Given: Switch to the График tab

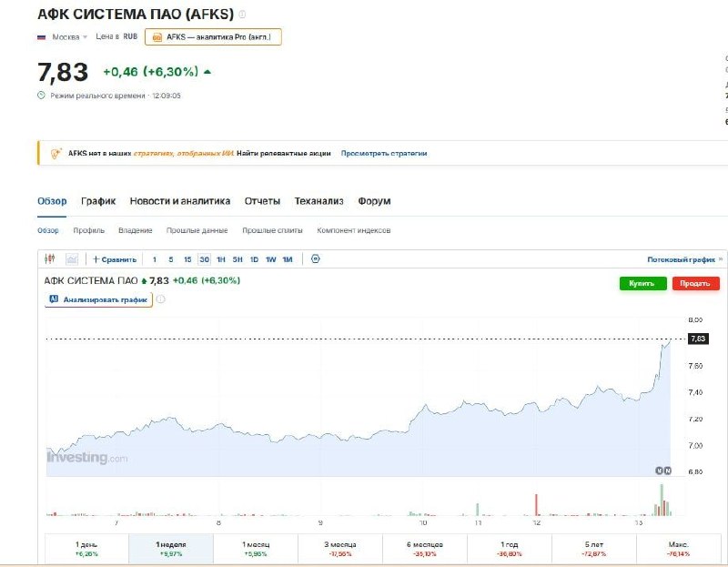Looking at the screenshot, I should click(x=98, y=201).
